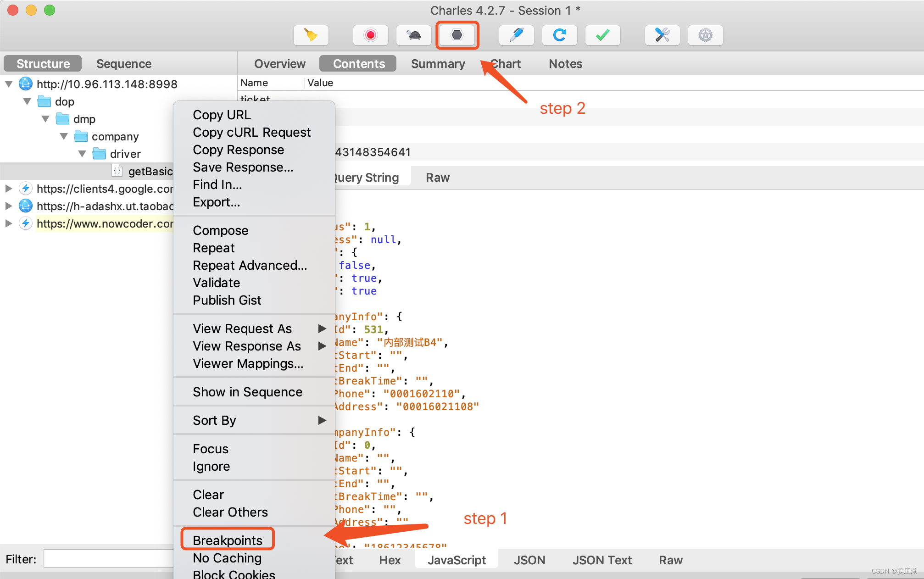Expand the www.nowcoder.com host node
The width and height of the screenshot is (924, 579).
(8, 224)
